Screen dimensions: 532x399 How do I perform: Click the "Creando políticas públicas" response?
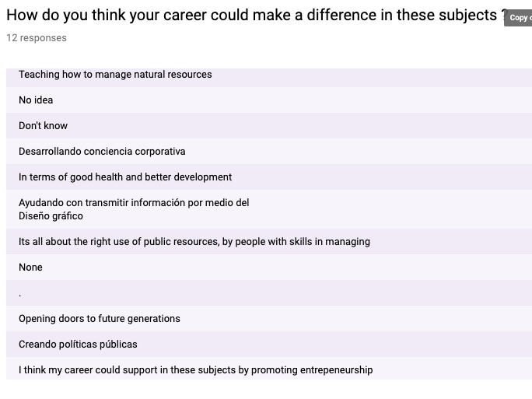pyautogui.click(x=78, y=345)
